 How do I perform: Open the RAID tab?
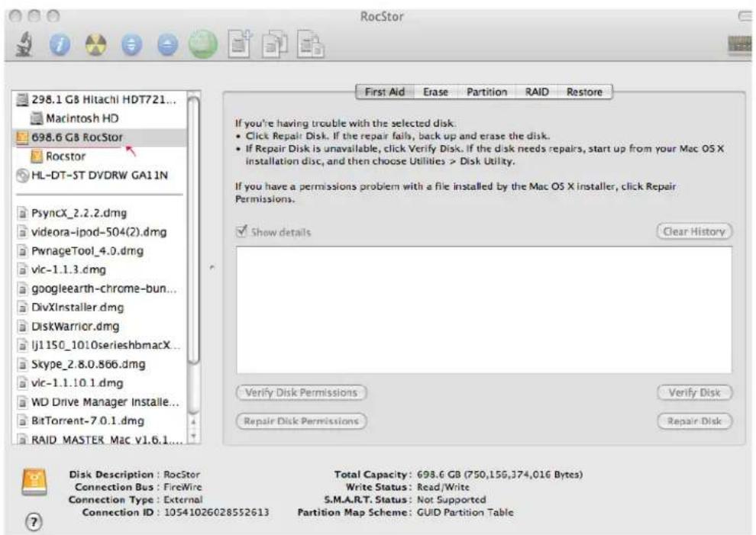537,92
